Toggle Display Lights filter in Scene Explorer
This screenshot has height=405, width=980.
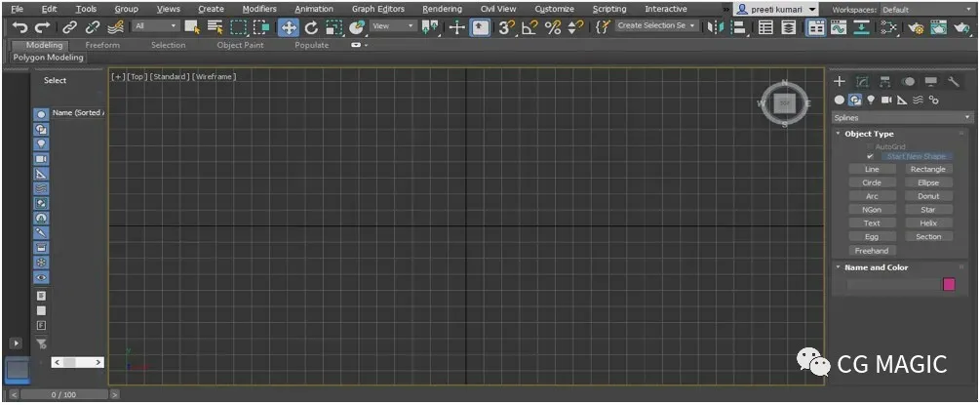coord(41,144)
